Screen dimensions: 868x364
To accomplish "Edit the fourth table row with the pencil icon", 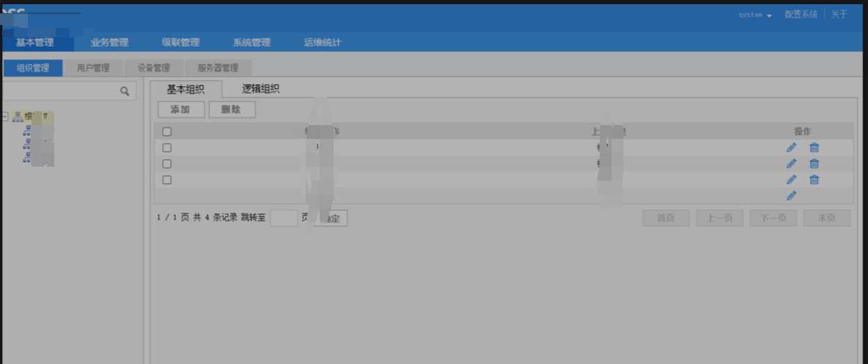I will (x=791, y=196).
